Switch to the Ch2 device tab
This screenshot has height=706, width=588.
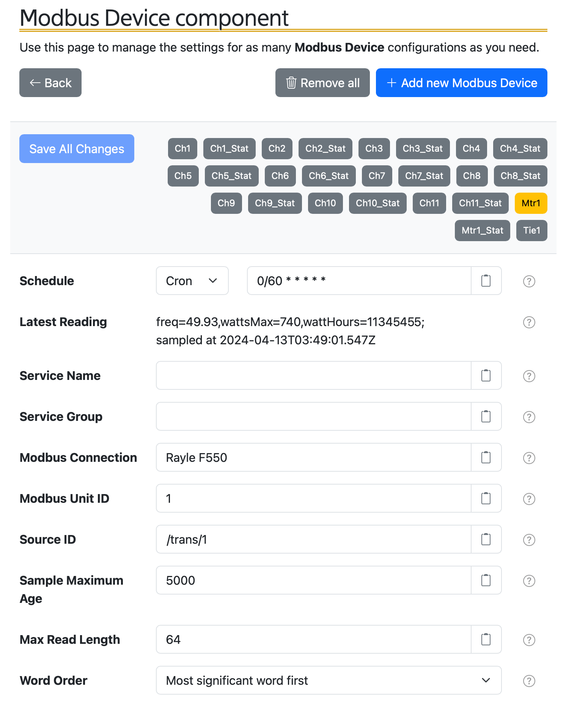pyautogui.click(x=277, y=149)
